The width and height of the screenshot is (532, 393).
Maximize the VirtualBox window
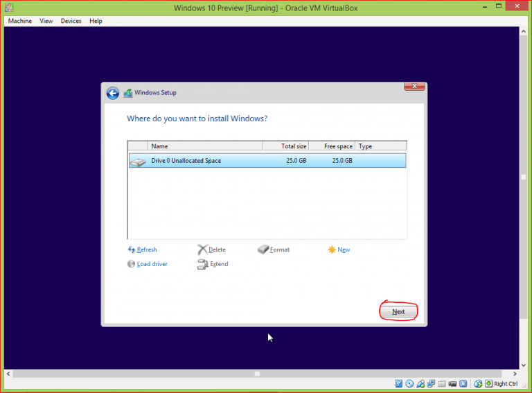(499, 6)
